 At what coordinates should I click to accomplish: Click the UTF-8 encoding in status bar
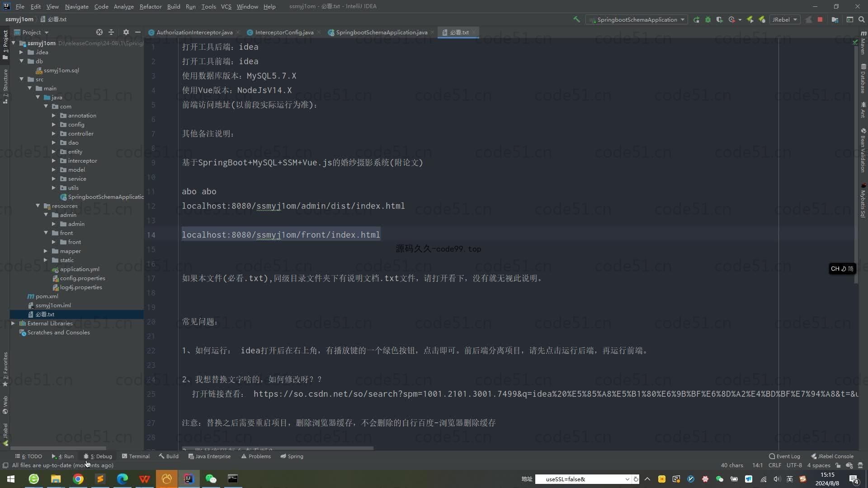click(794, 465)
